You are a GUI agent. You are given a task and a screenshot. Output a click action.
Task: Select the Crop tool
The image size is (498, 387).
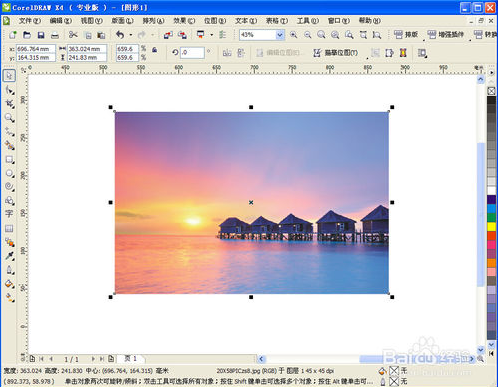pos(9,104)
